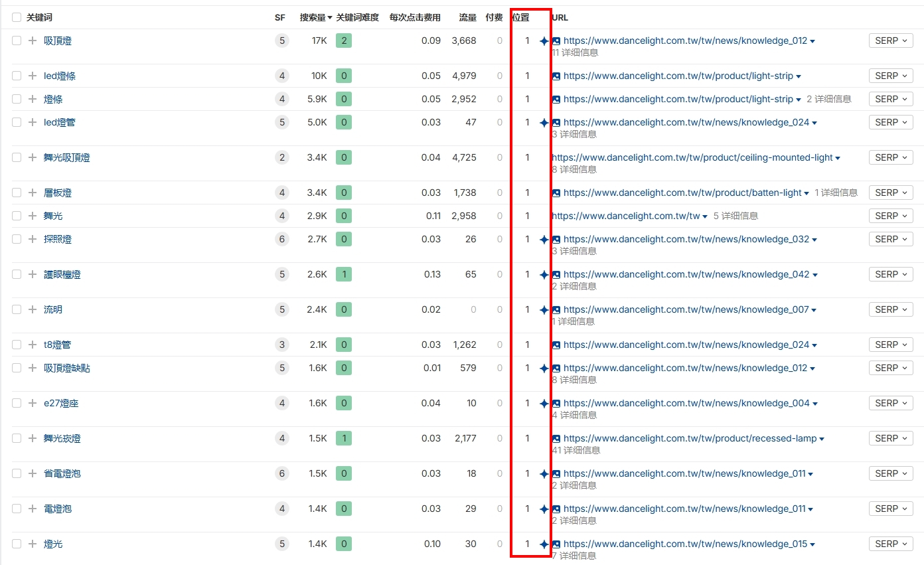Viewport: 924px width, 565px height.
Task: Click the sparkle icon in led燈管 row
Action: [x=544, y=123]
